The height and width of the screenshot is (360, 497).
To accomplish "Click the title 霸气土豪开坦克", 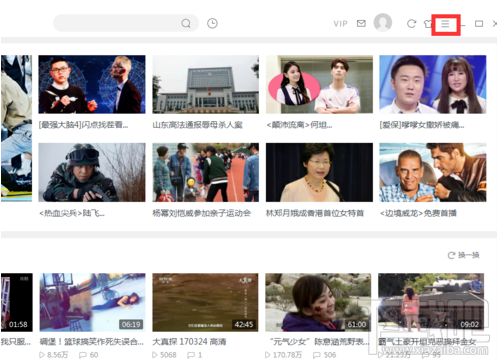I will pos(427,342).
